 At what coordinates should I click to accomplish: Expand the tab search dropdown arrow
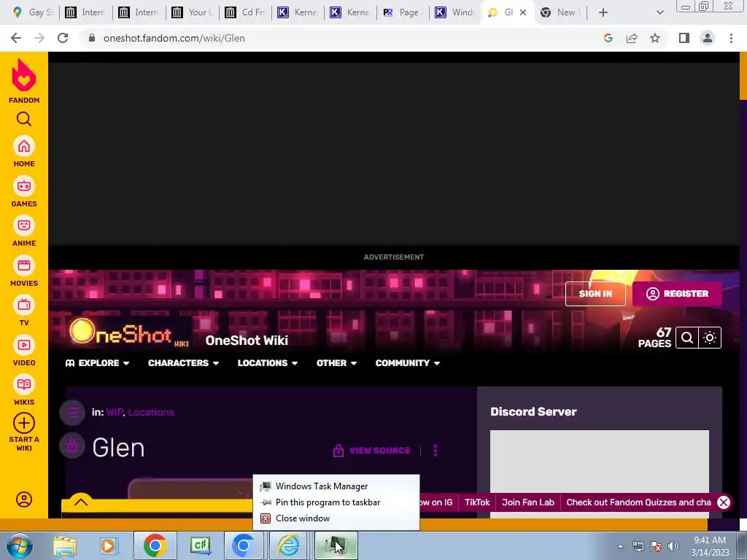(659, 12)
